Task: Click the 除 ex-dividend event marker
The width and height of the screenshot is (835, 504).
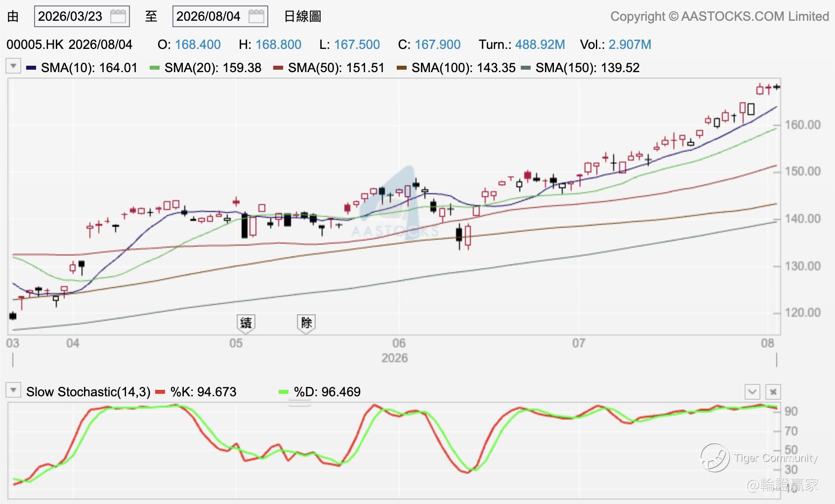Action: 306,324
